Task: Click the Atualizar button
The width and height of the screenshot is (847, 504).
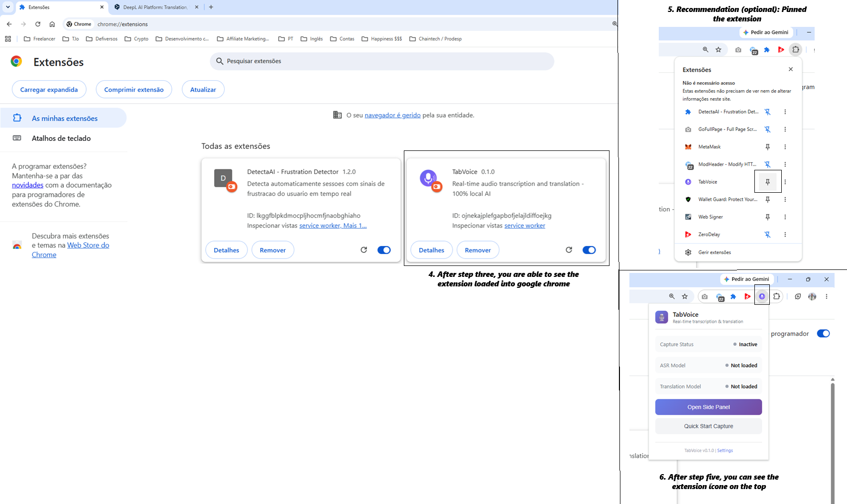Action: [203, 90]
